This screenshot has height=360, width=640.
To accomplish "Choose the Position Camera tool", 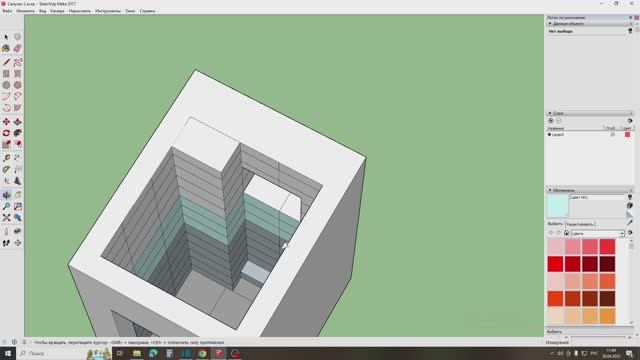I will (x=6, y=231).
